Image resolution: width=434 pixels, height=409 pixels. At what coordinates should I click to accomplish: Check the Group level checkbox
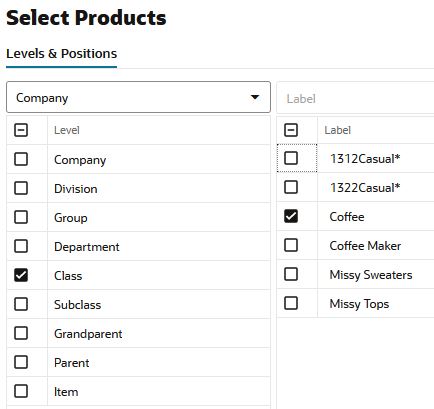coord(21,217)
